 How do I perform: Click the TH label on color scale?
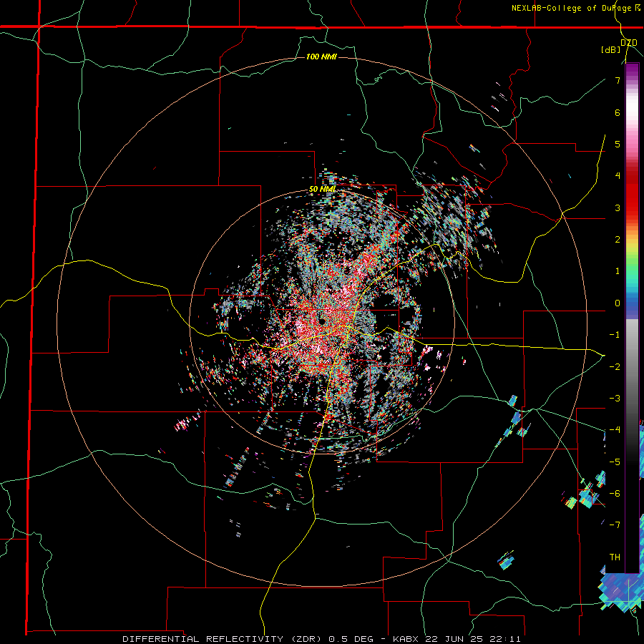[615, 557]
